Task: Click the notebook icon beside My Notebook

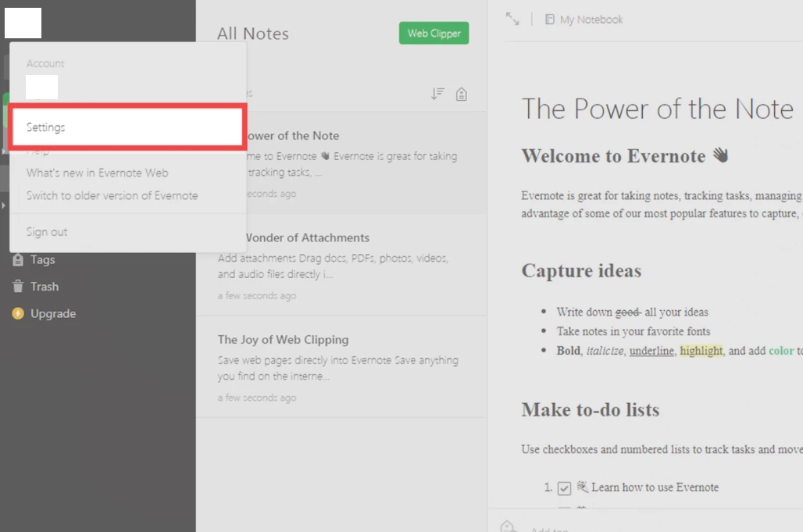Action: [x=549, y=20]
